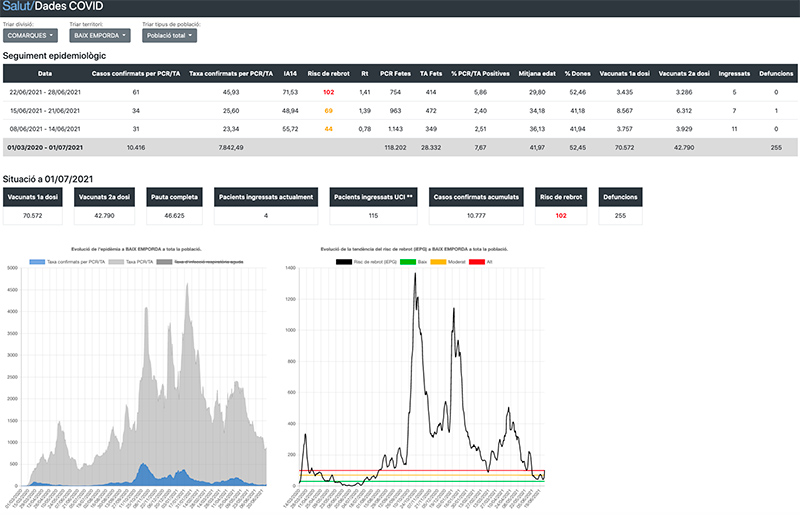Toggle struck-through respiratory infection legend item
This screenshot has height=515, width=800.
pos(200,262)
